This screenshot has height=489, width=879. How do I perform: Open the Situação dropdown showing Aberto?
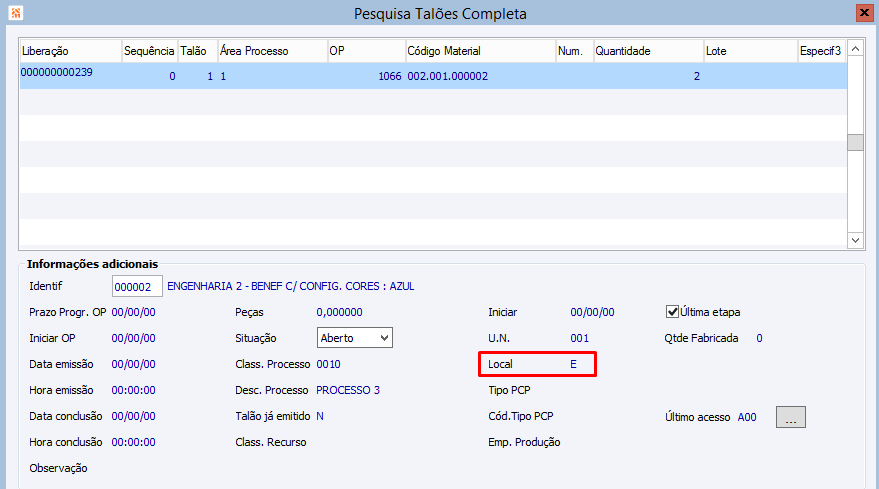[355, 338]
